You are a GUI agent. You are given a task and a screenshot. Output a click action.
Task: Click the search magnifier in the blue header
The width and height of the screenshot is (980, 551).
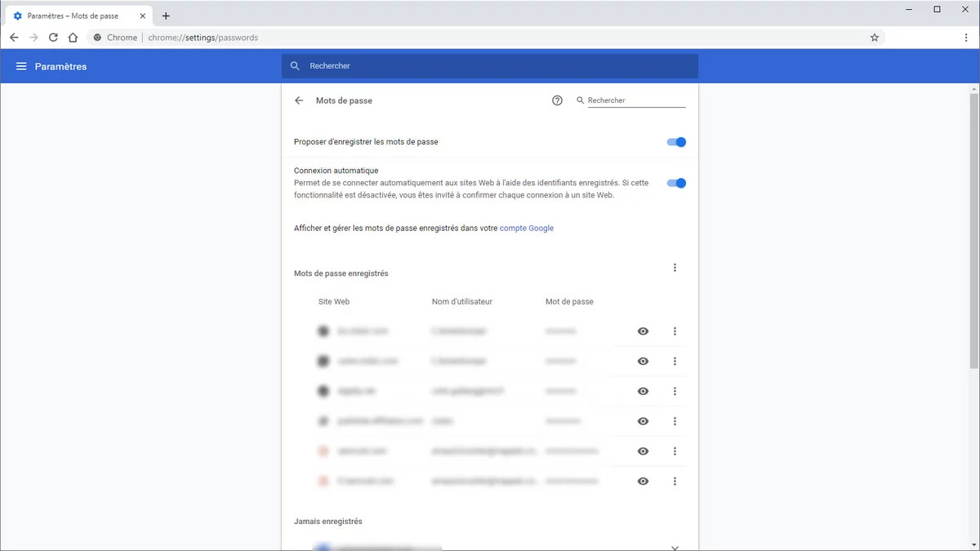coord(294,66)
